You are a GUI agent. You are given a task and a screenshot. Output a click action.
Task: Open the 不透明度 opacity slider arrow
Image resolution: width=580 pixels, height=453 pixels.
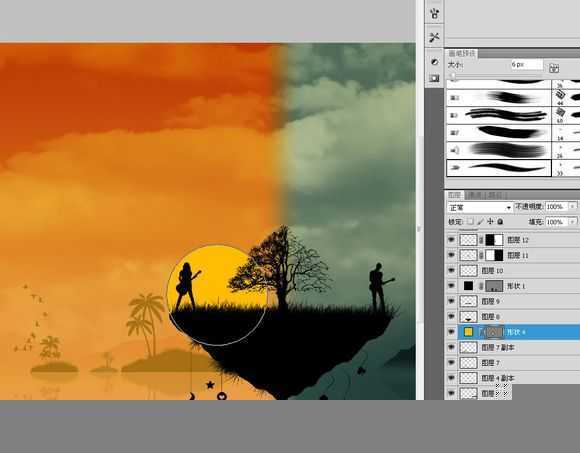point(572,206)
